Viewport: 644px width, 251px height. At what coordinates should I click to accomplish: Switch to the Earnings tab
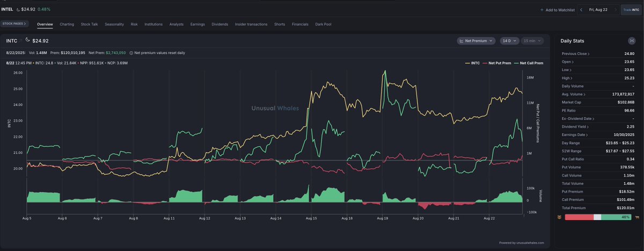[197, 24]
